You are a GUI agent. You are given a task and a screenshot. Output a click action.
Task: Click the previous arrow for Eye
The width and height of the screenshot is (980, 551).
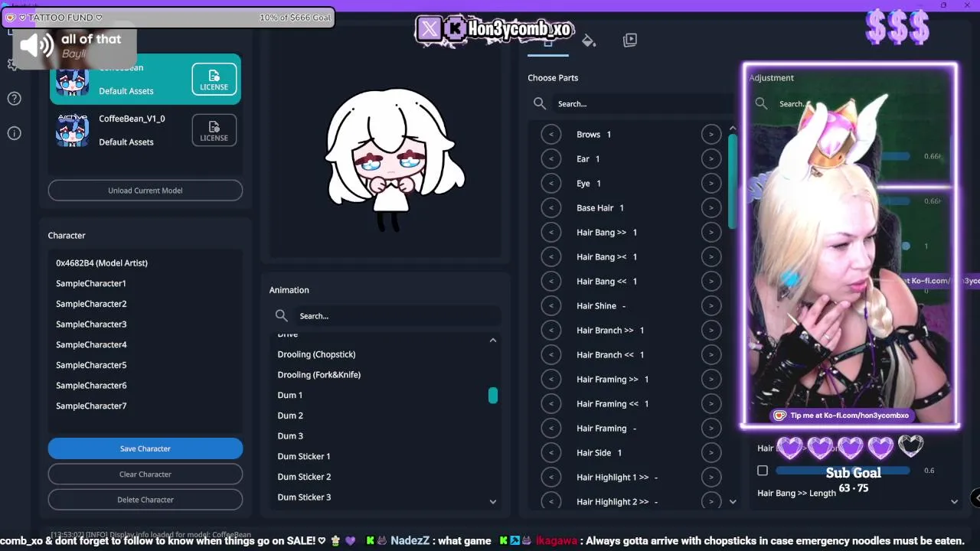550,184
